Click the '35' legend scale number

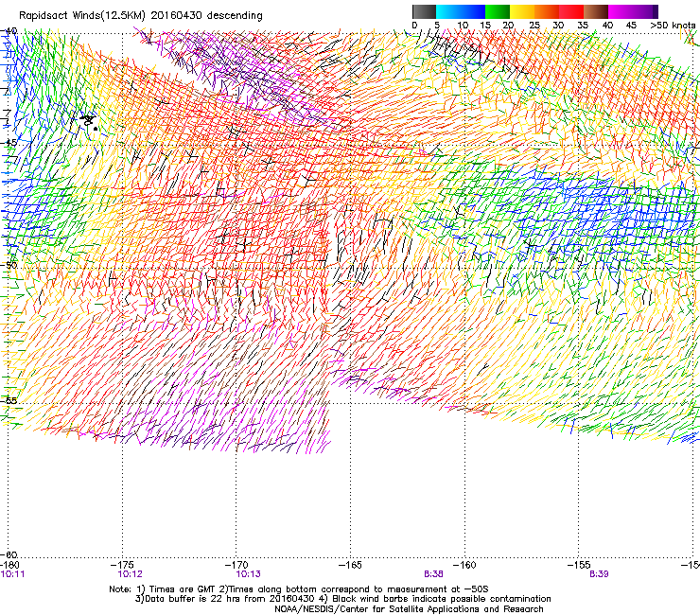tap(583, 26)
